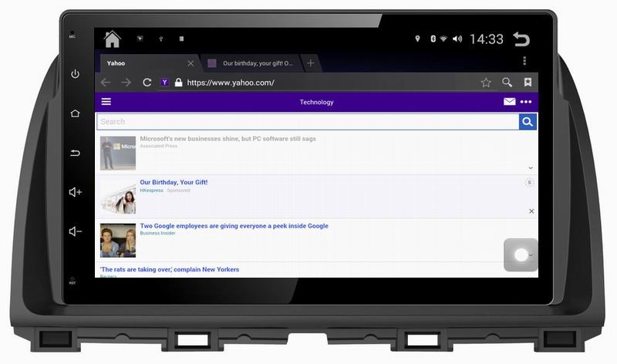Close the Yahoo tab

(x=190, y=63)
